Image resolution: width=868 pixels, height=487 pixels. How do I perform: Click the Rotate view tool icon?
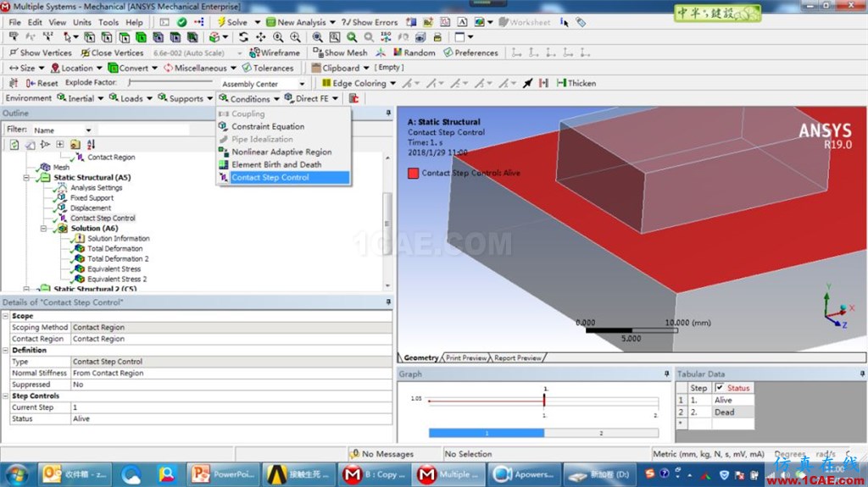coord(243,37)
